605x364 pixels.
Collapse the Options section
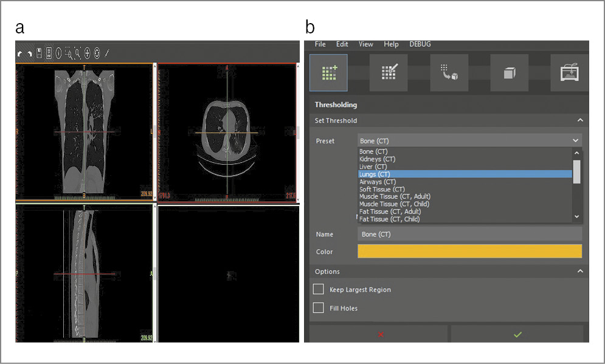(x=580, y=271)
